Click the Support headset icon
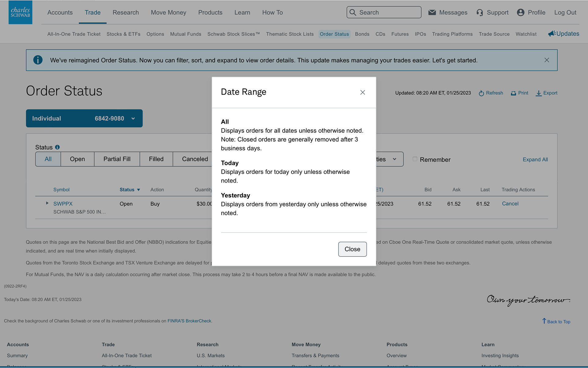This screenshot has height=368, width=588. [x=480, y=13]
